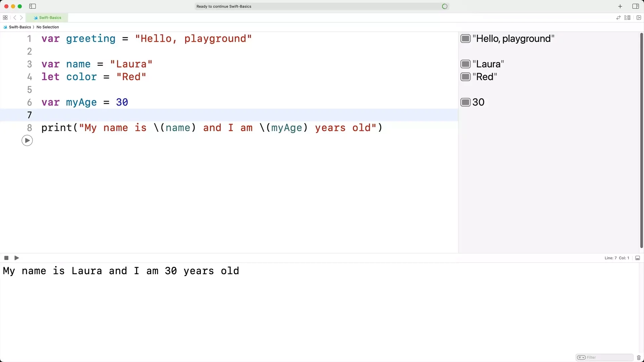Open the console filter options dropdown

pyautogui.click(x=582, y=357)
